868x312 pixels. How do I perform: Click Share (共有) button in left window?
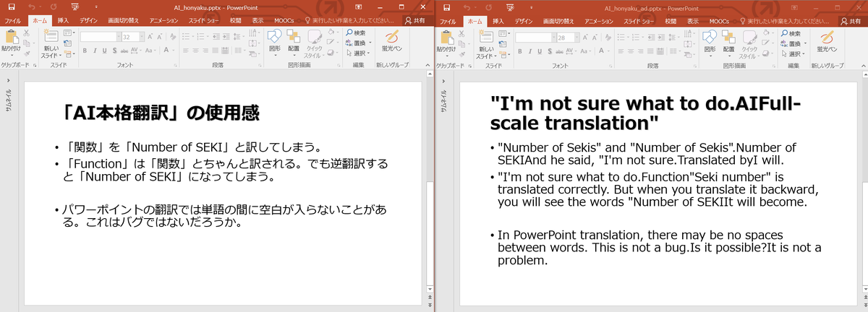[415, 21]
